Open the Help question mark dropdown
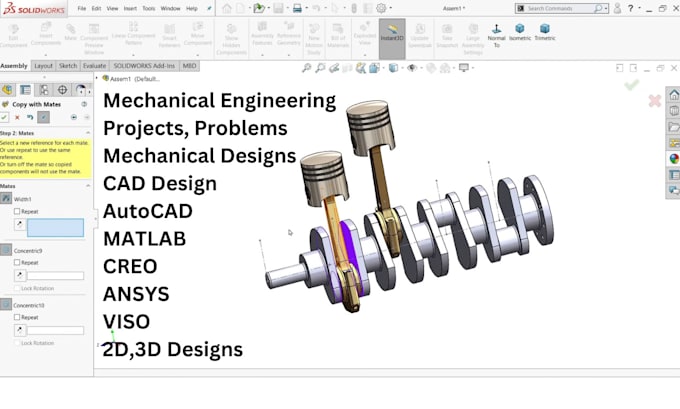The image size is (680, 409). (x=639, y=9)
